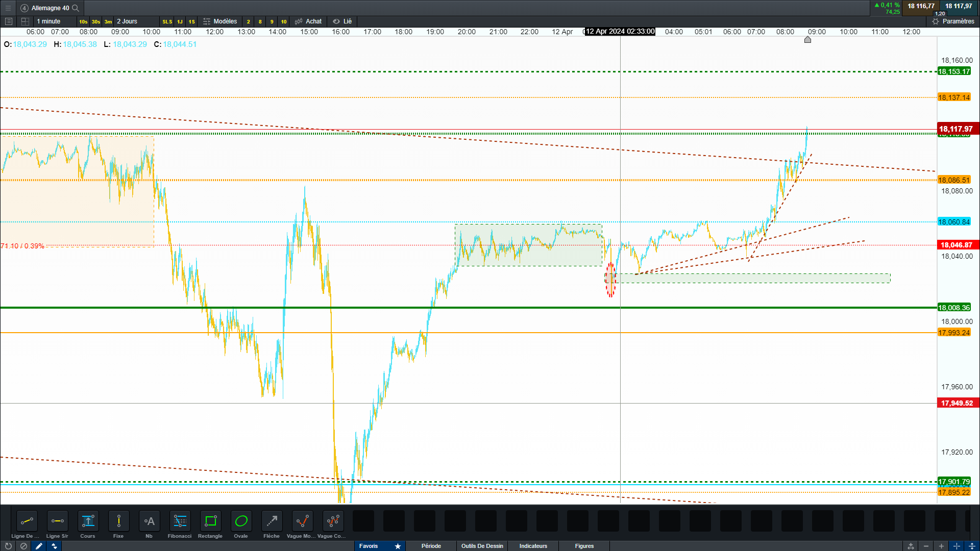
Task: Toggle the crosshair cursor button
Action: (957, 546)
